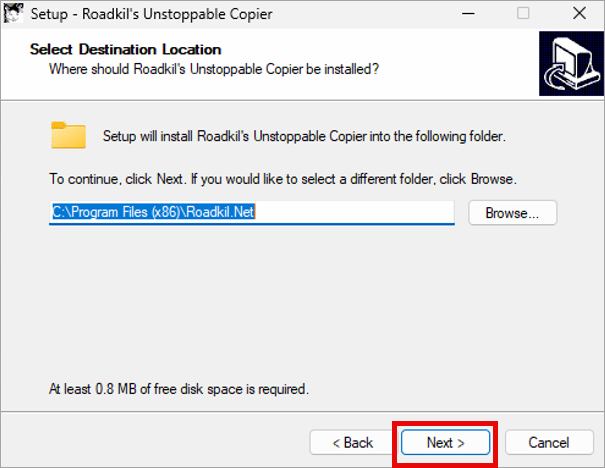The height and width of the screenshot is (468, 605).
Task: Open the Browse folder dialog
Action: (512, 213)
